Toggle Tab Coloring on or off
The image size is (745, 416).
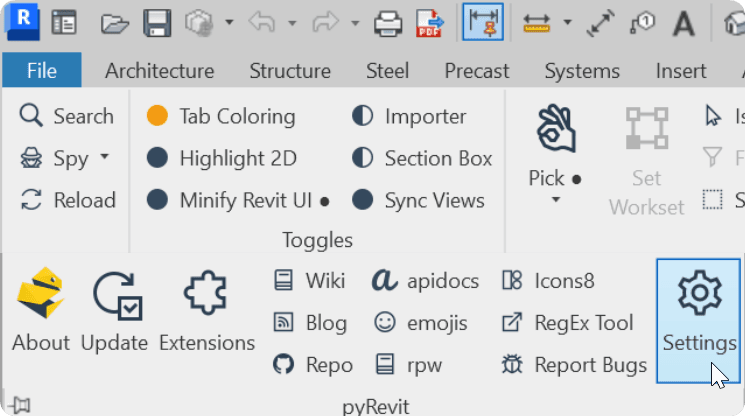point(221,116)
